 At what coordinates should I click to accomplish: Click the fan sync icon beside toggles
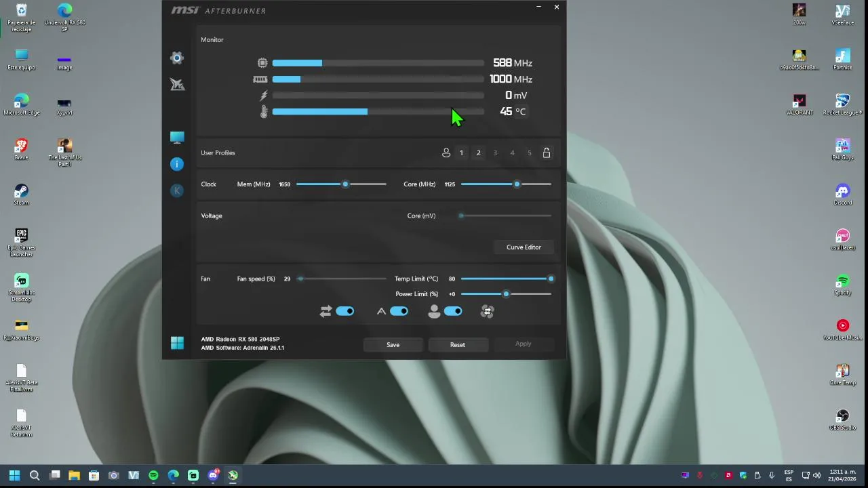coord(488,311)
